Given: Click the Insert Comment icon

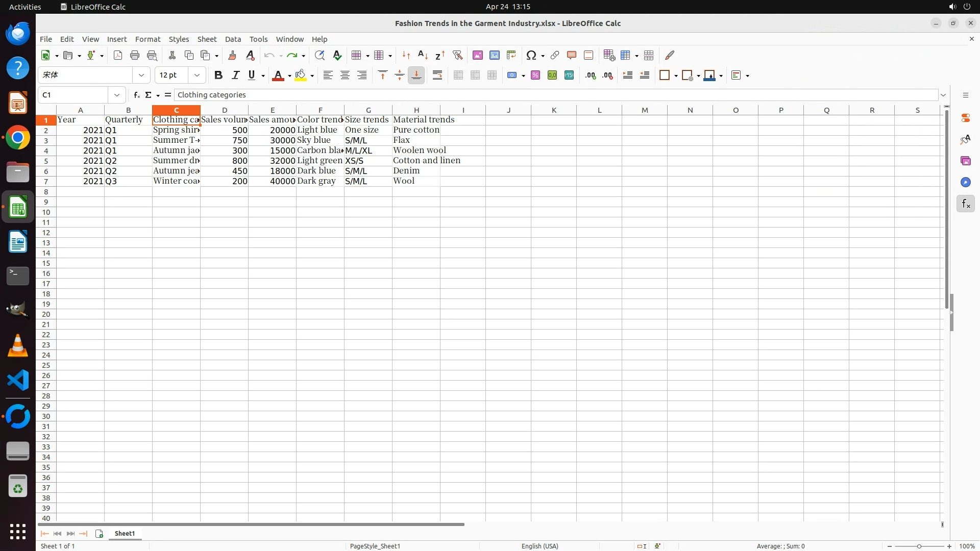Looking at the screenshot, I should point(571,55).
